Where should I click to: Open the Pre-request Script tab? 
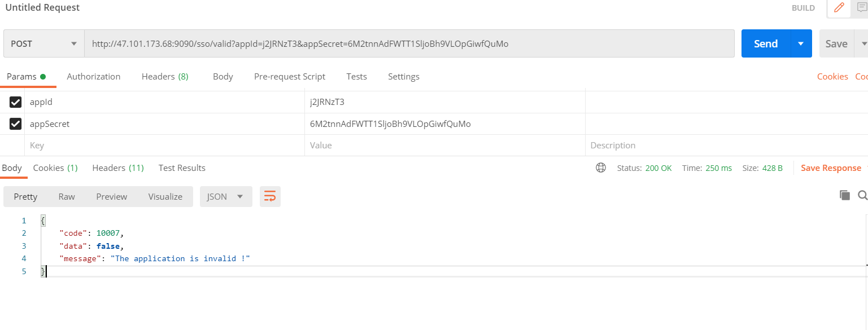coord(290,77)
